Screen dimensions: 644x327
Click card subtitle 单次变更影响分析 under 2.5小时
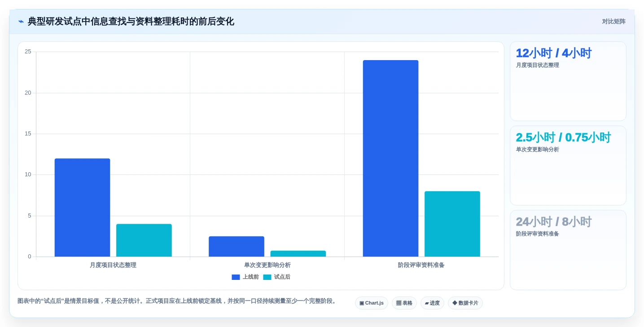click(538, 149)
